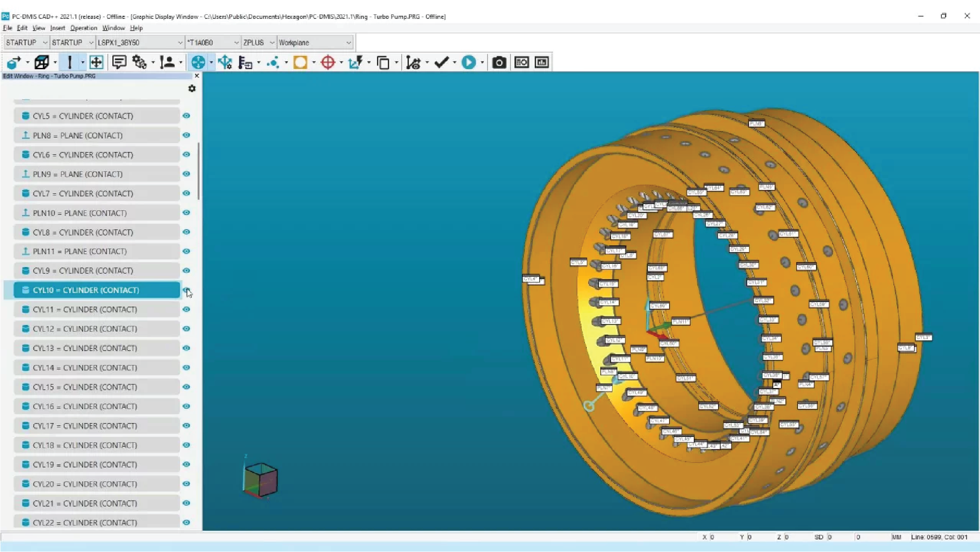Click the blue Execute play button
Viewport: 980px width, 552px height.
point(468,62)
